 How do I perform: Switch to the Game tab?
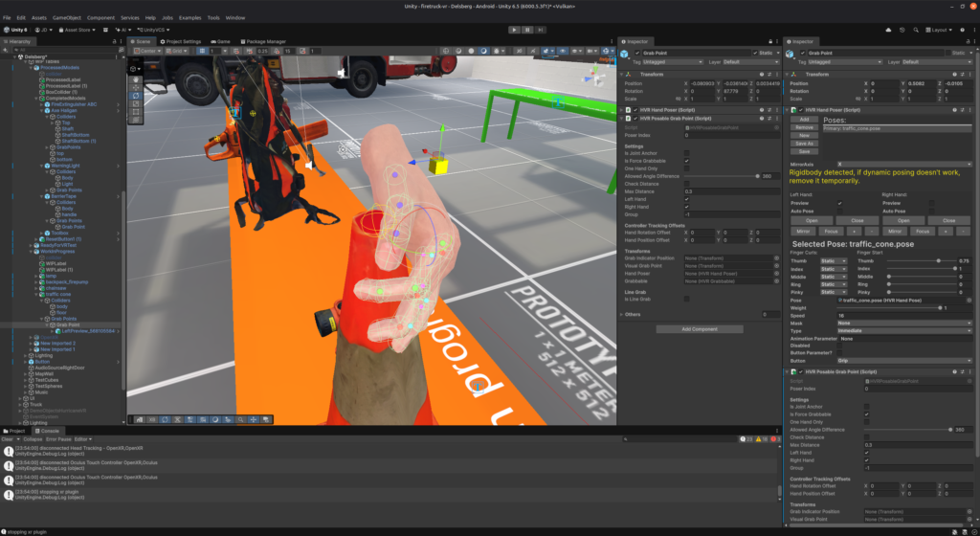[x=221, y=41]
